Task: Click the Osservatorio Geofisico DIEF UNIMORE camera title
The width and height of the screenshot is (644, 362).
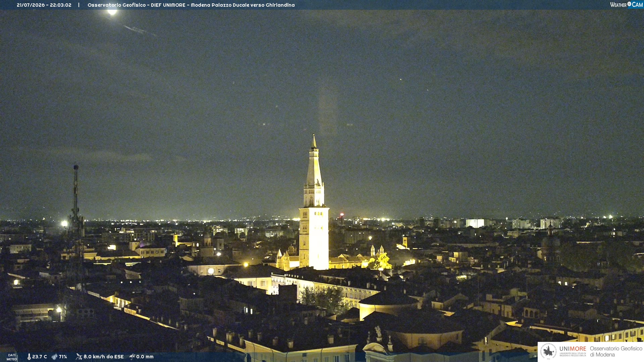Action: (191, 5)
